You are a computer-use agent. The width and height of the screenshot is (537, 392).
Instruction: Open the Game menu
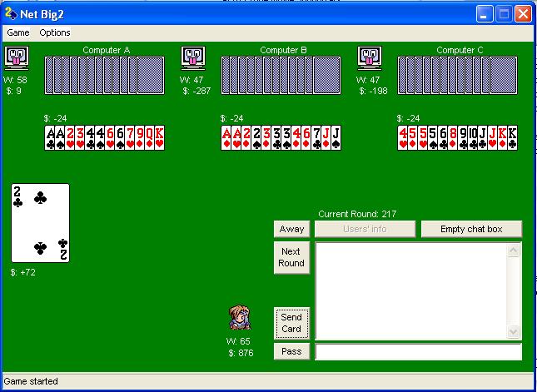click(18, 32)
